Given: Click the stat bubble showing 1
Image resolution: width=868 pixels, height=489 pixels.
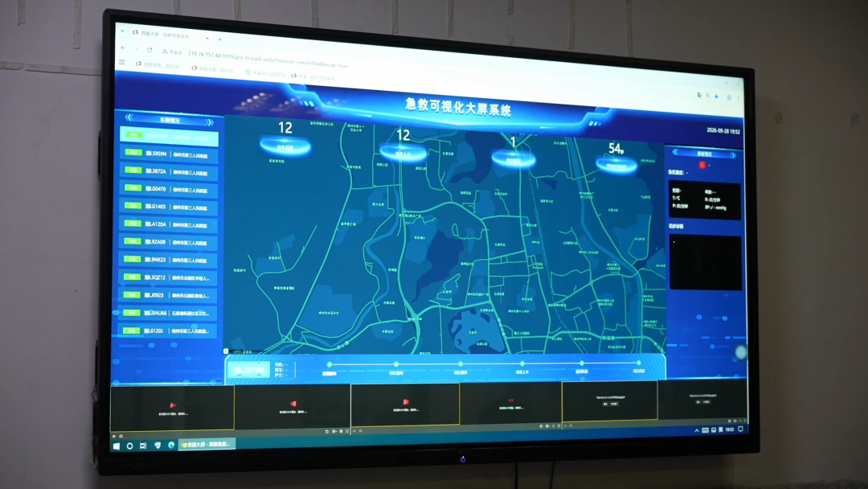Looking at the screenshot, I should click(513, 152).
